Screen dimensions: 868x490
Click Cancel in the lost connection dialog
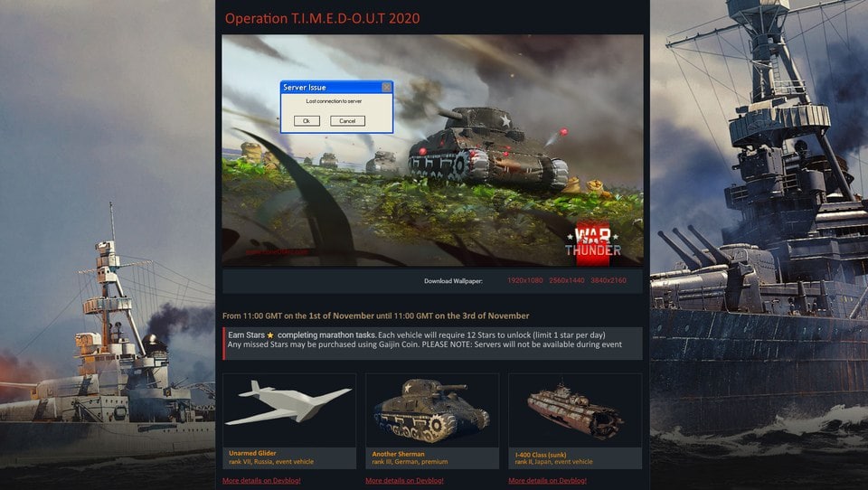(x=347, y=121)
